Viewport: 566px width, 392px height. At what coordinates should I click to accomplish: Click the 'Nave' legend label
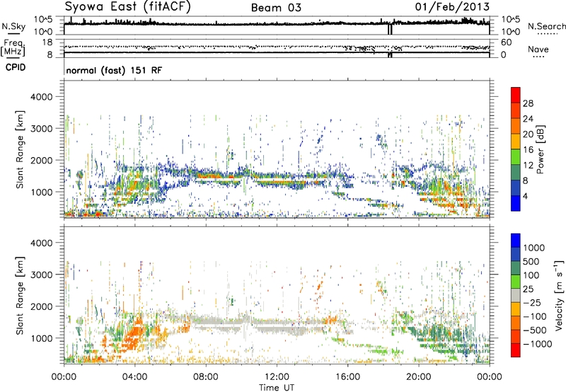(538, 49)
